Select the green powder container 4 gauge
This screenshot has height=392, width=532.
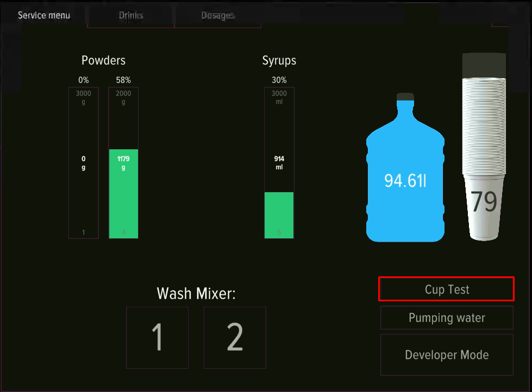pyautogui.click(x=123, y=193)
